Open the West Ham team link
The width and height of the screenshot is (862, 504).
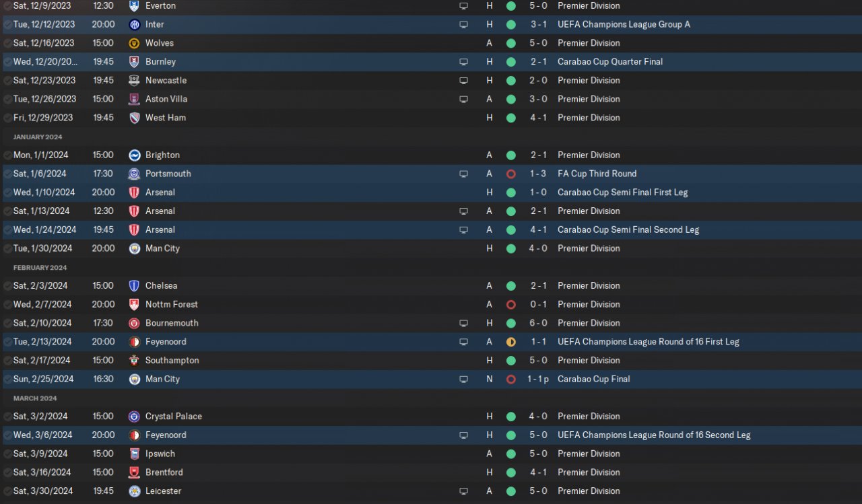tap(166, 118)
